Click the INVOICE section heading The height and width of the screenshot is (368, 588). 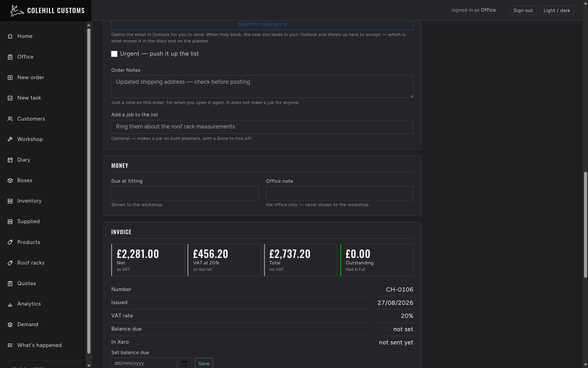pyautogui.click(x=121, y=232)
